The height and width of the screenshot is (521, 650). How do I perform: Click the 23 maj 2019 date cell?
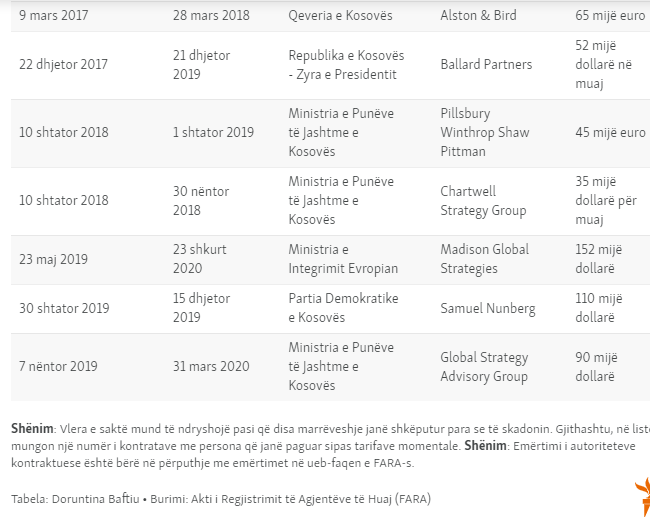(x=54, y=259)
